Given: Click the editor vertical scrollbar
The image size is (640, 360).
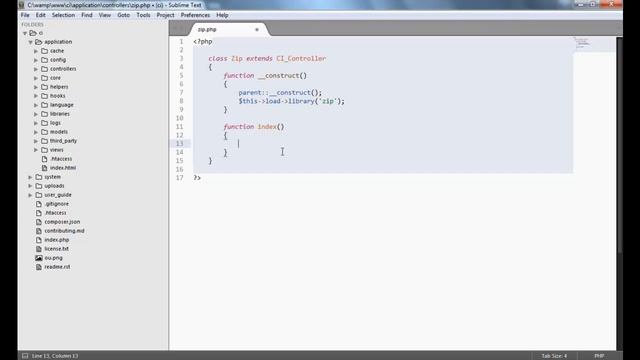Looking at the screenshot, I should coord(620,145).
